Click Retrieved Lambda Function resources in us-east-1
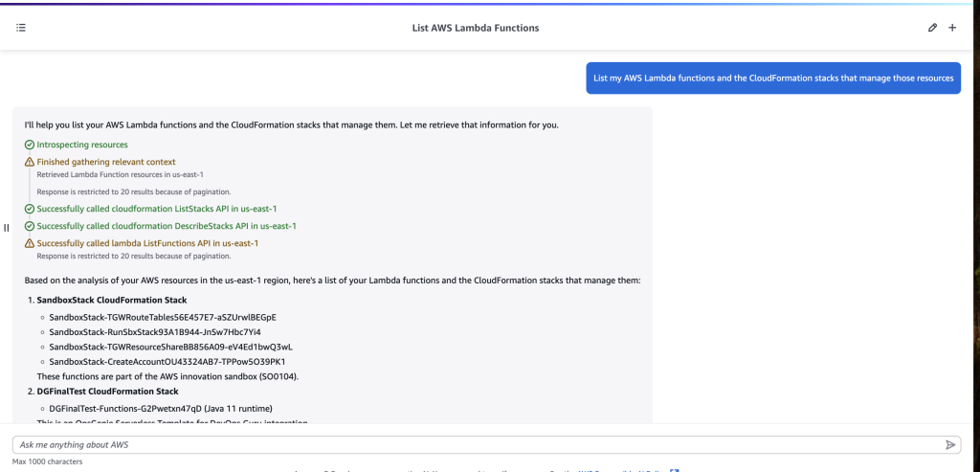Image resolution: width=980 pixels, height=472 pixels. 120,174
